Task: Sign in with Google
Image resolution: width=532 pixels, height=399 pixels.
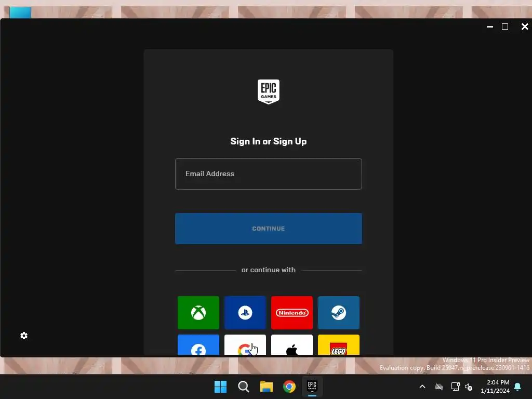Action: click(245, 345)
